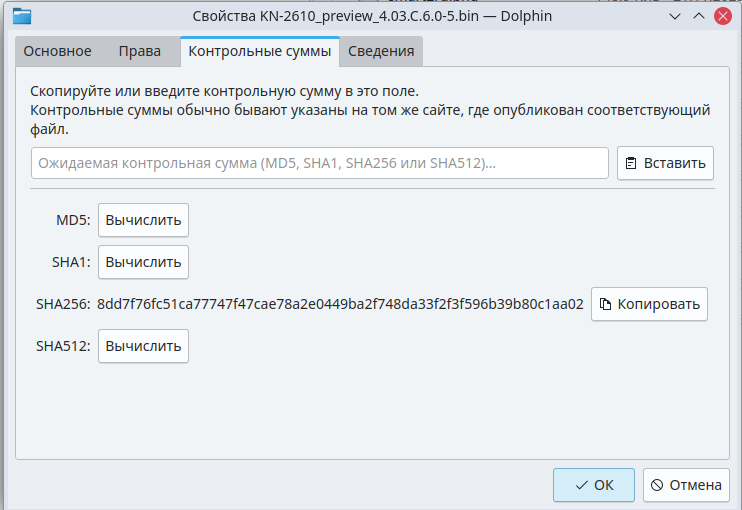Switch to the Основное tab
Screen dimensions: 742x510
(57, 52)
